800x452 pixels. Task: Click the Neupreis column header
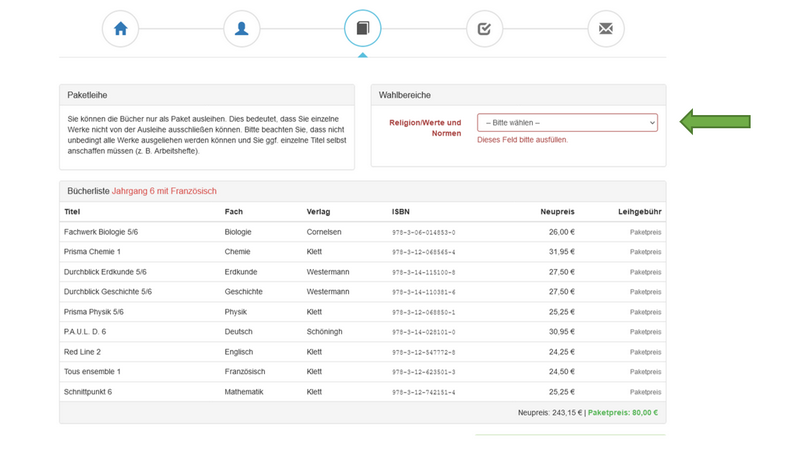pos(557,212)
